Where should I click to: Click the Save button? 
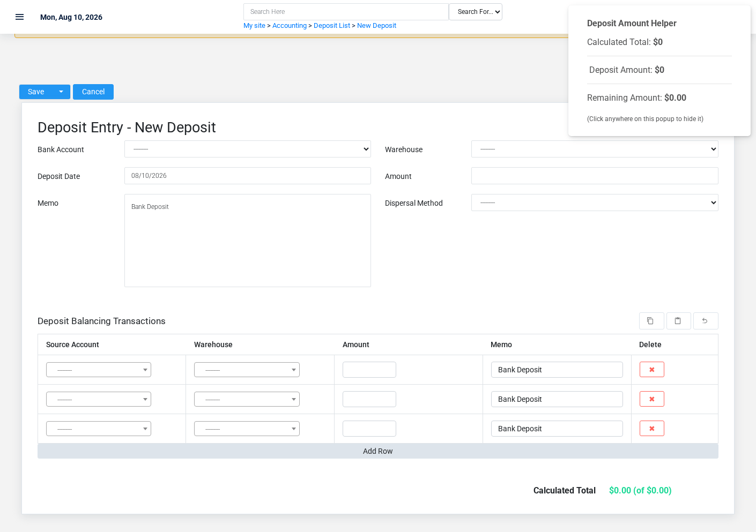pos(36,92)
